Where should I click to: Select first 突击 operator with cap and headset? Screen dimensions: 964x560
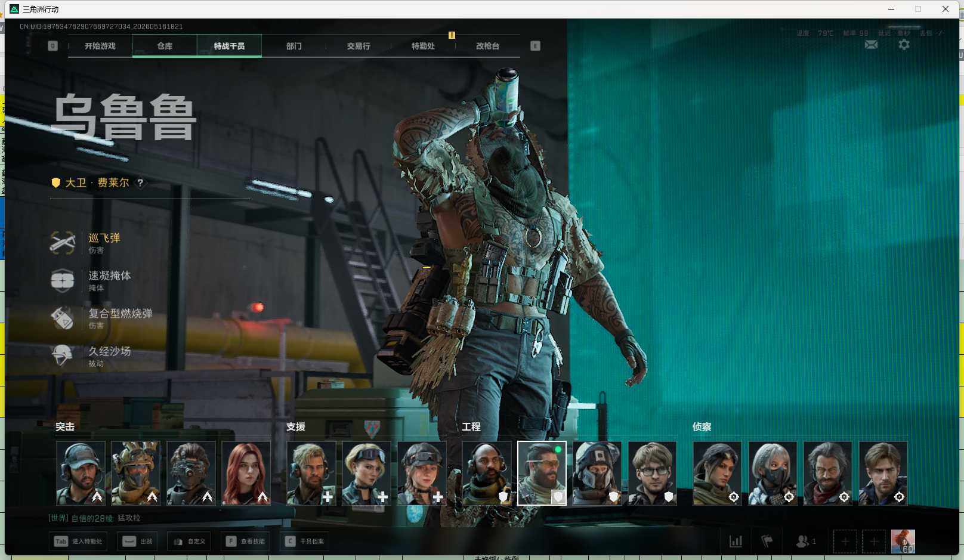click(81, 473)
